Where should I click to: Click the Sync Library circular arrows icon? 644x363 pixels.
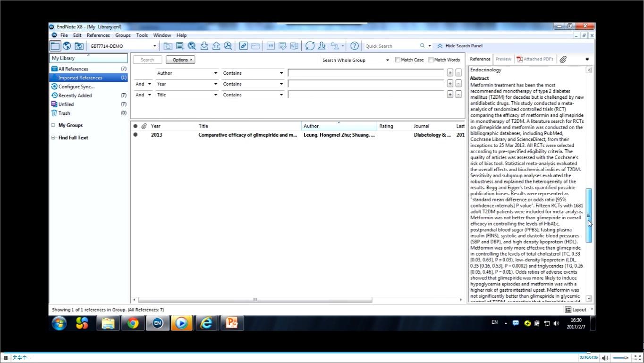(x=310, y=46)
